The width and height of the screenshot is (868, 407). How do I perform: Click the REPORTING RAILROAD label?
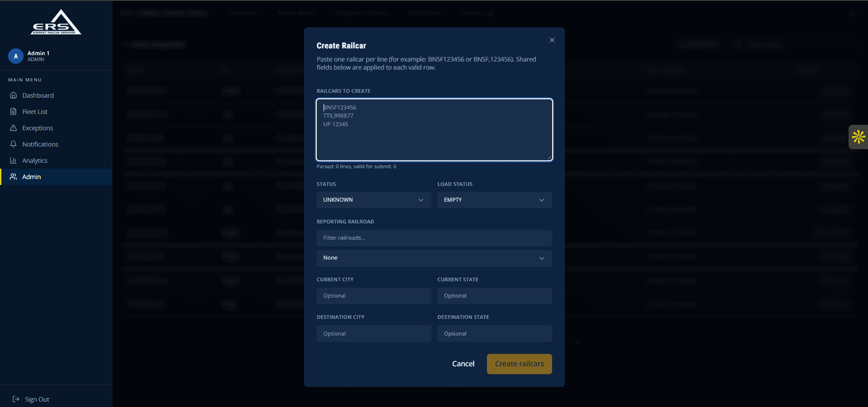pos(345,222)
